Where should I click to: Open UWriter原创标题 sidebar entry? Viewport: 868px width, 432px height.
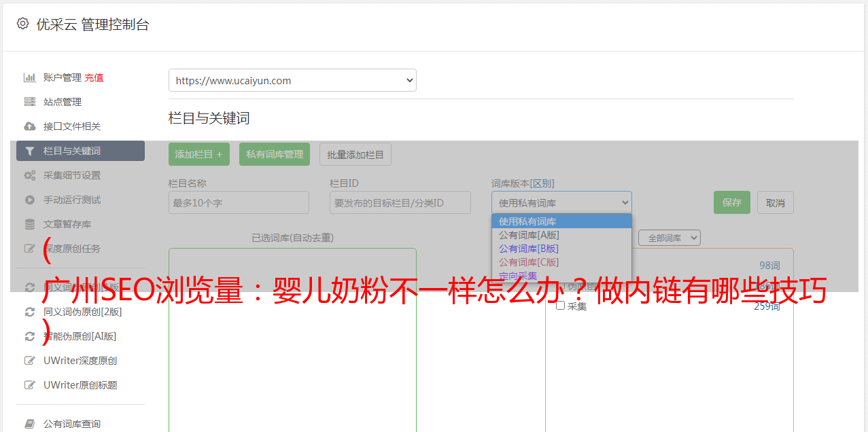click(80, 385)
